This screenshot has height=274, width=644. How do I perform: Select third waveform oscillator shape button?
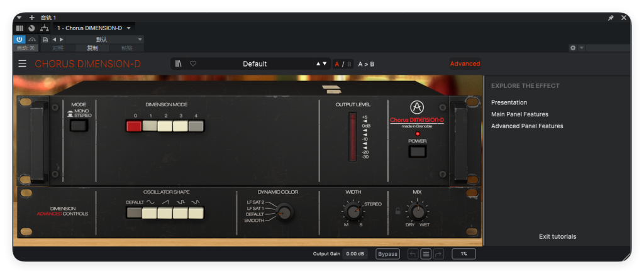(x=180, y=213)
